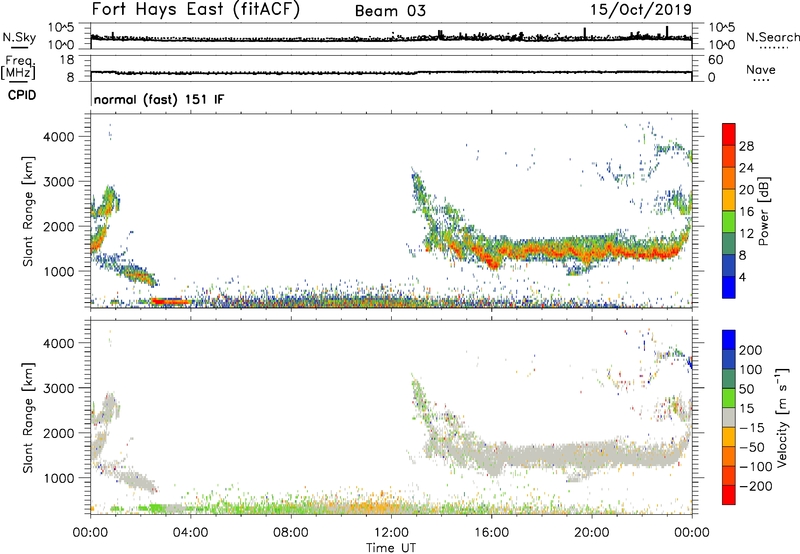Click the 'Slant Range [km]' label of velocity panel
The width and height of the screenshot is (800, 554).
[28, 418]
